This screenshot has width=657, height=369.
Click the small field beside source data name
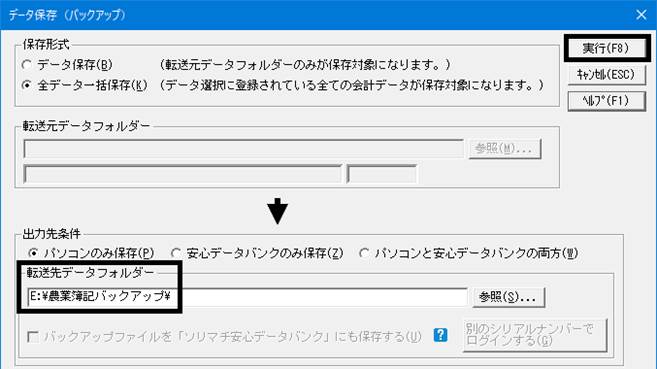tap(382, 174)
